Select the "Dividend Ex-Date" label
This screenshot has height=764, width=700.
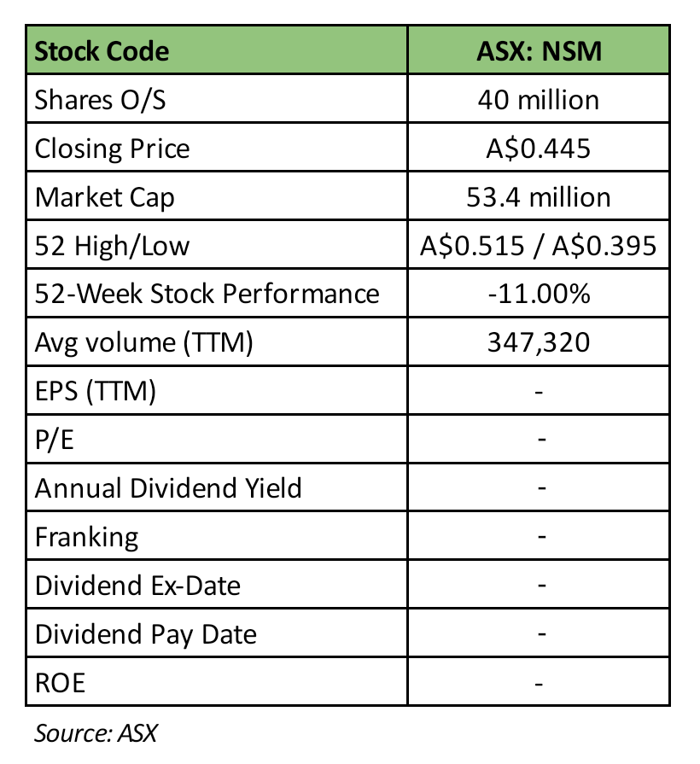(x=137, y=586)
